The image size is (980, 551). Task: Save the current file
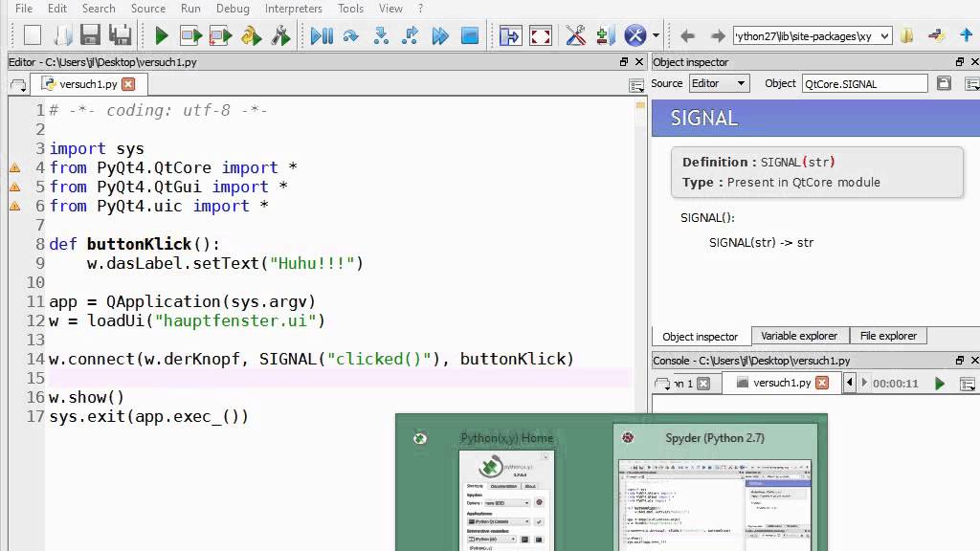tap(91, 35)
